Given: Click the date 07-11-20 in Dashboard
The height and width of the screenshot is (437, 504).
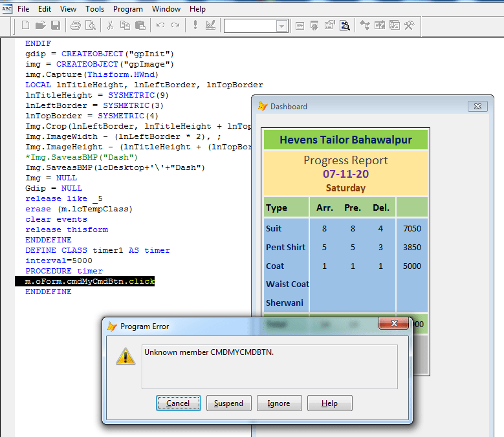Looking at the screenshot, I should (x=346, y=174).
